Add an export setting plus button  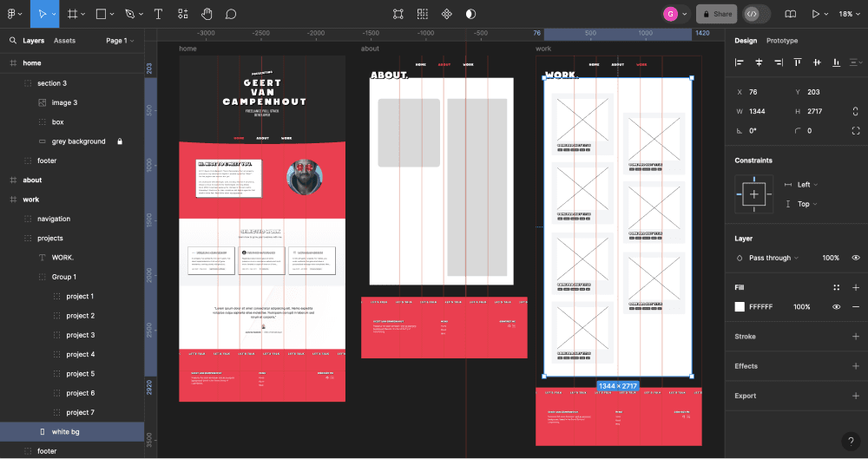(856, 396)
